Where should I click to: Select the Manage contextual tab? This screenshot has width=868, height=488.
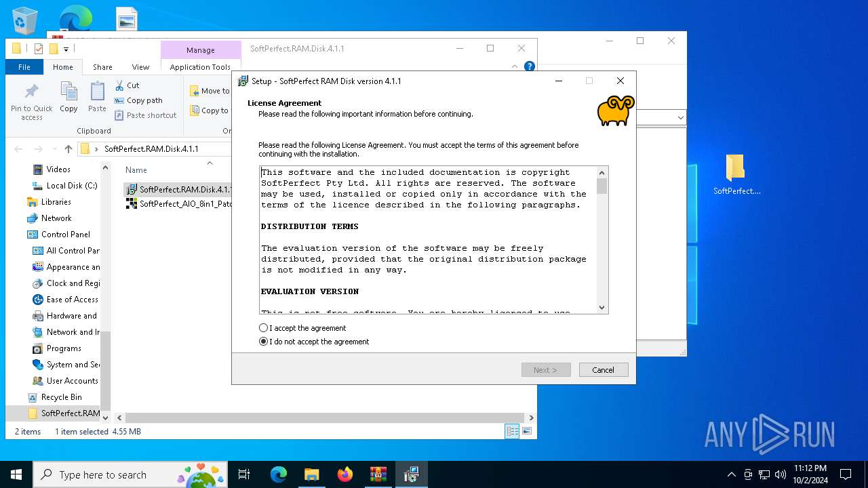coord(201,50)
